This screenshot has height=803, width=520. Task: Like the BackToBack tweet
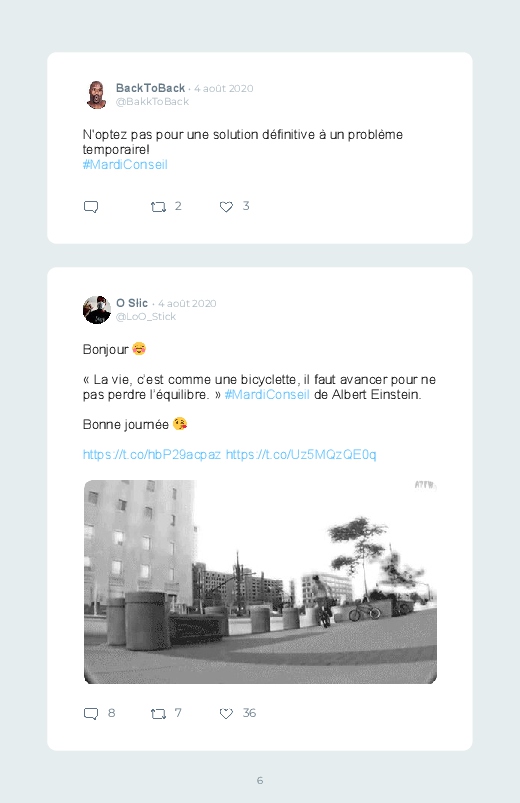tap(226, 207)
